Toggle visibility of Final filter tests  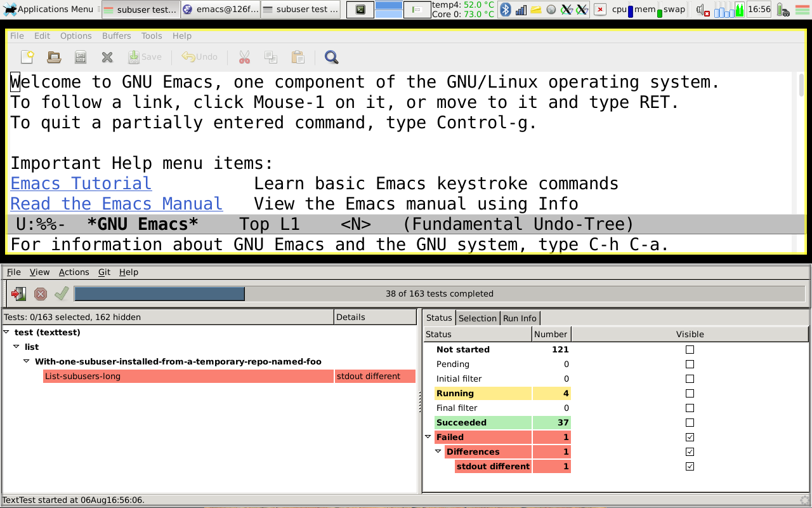[x=690, y=408]
